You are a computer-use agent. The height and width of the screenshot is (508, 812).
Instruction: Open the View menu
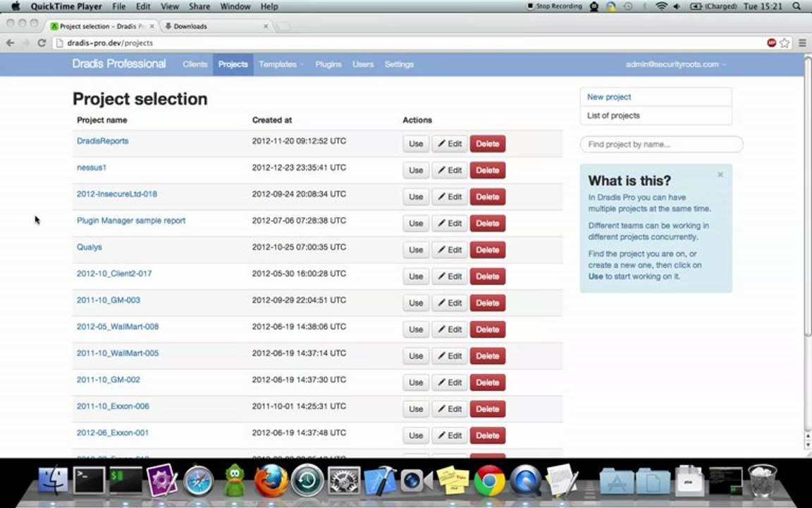(170, 6)
